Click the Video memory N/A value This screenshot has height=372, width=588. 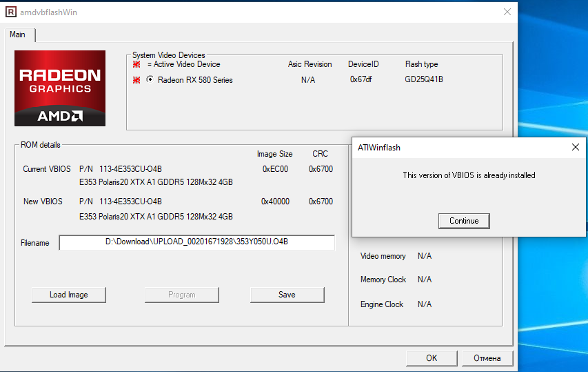point(425,256)
